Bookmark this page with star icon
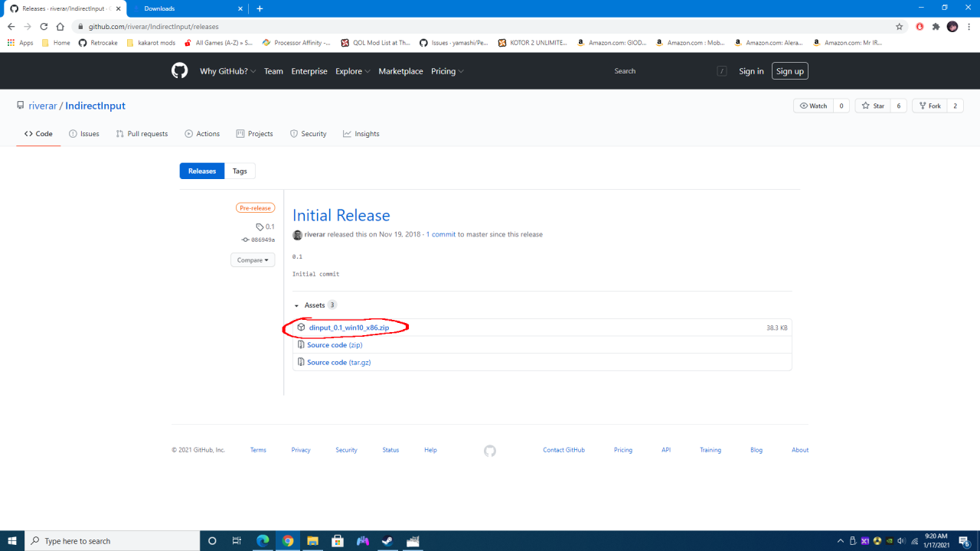980x551 pixels. (x=900, y=26)
